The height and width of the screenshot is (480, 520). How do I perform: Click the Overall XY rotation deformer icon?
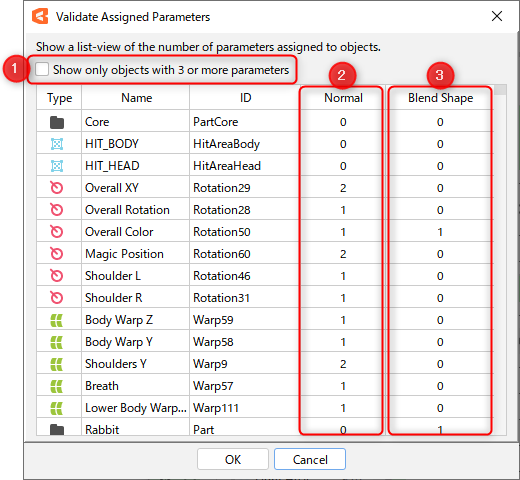57,188
